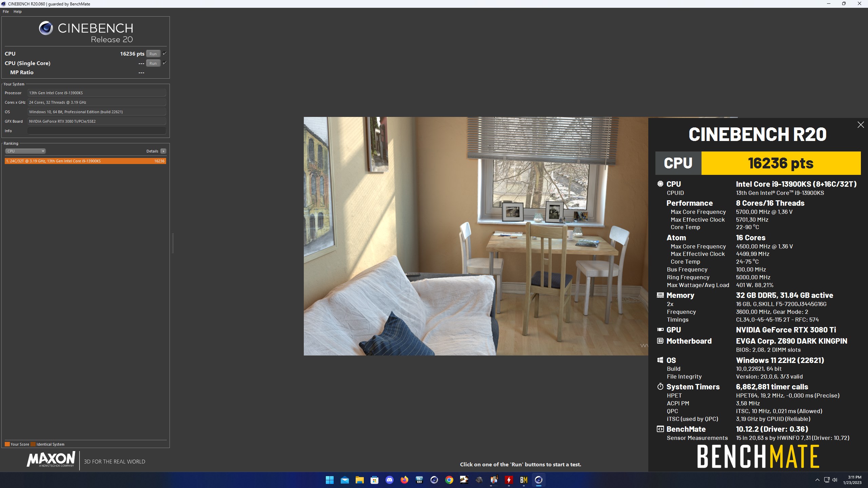This screenshot has height=488, width=868.
Task: Click the GPU icon in BenchMate panel
Action: (660, 330)
